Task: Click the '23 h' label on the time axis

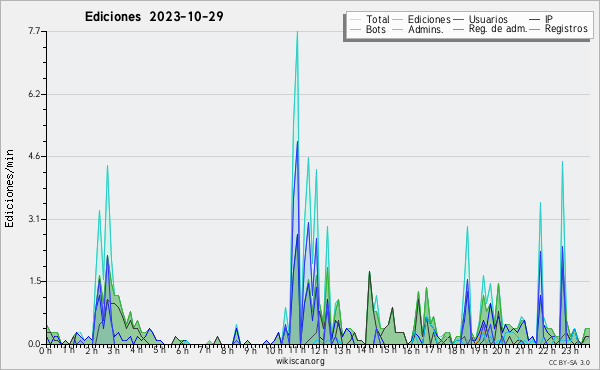Action: click(x=570, y=351)
